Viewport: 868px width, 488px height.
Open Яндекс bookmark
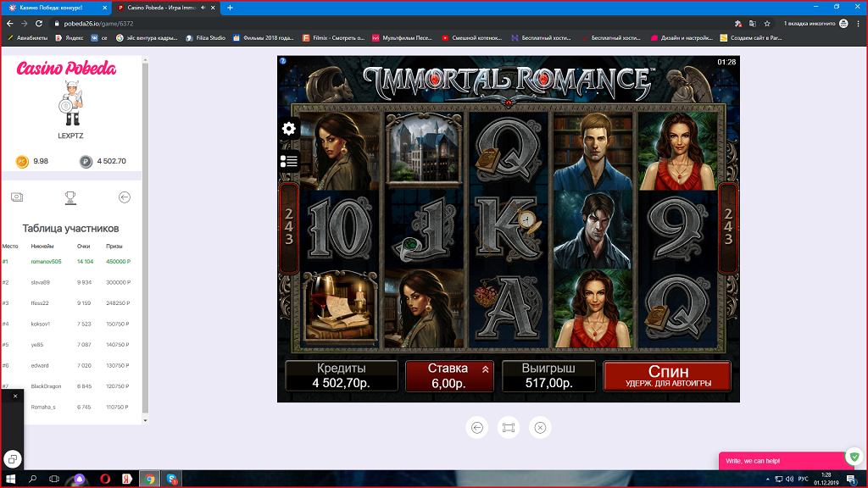click(70, 37)
